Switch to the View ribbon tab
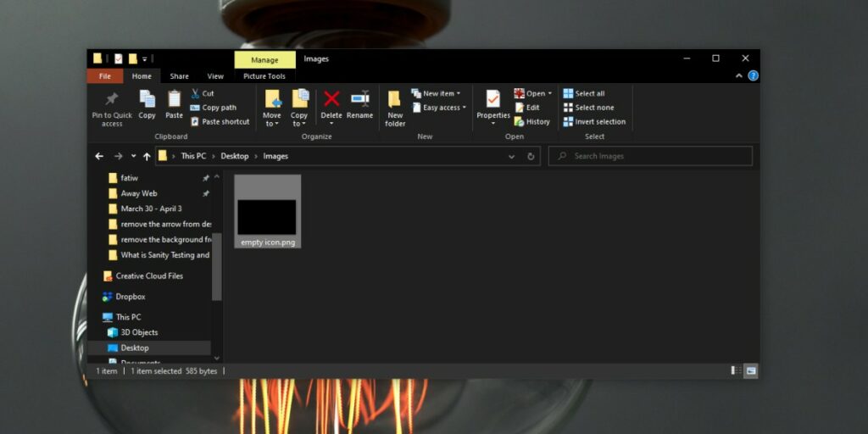The height and width of the screenshot is (434, 868). tap(215, 76)
